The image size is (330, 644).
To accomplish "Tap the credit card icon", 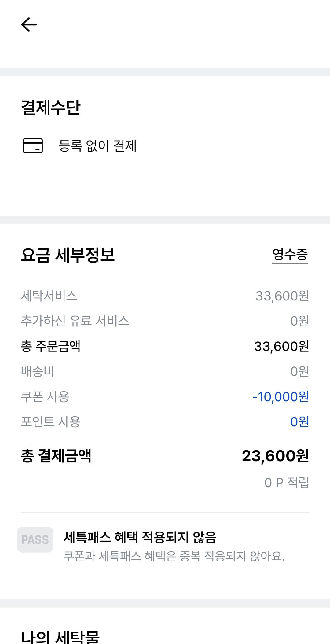I will [x=33, y=145].
